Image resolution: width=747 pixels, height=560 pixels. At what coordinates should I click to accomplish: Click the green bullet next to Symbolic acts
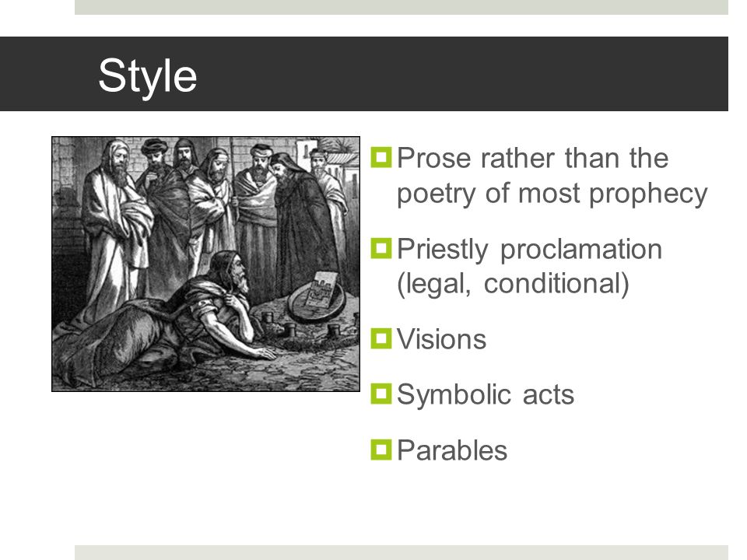pyautogui.click(x=381, y=394)
